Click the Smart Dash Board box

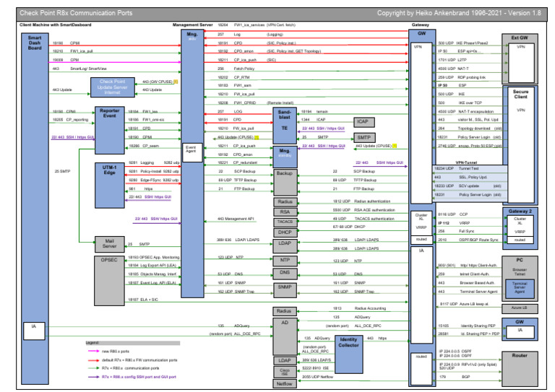[35, 45]
